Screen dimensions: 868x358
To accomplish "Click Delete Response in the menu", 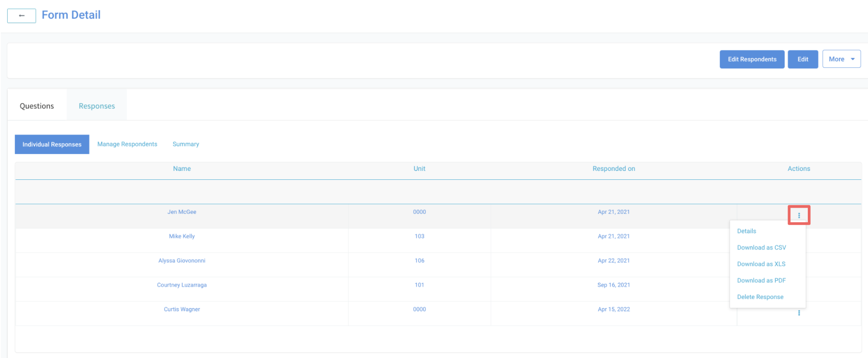I will (760, 297).
